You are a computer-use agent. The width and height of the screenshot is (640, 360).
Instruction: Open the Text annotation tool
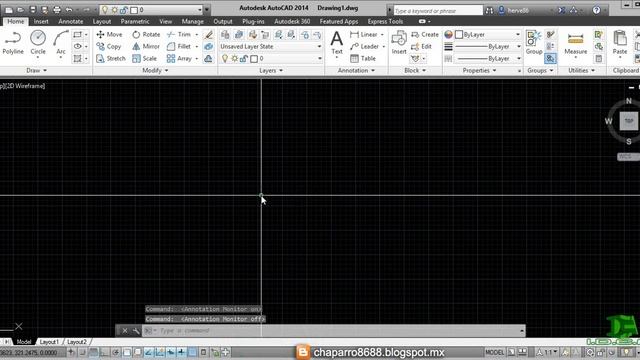click(337, 43)
